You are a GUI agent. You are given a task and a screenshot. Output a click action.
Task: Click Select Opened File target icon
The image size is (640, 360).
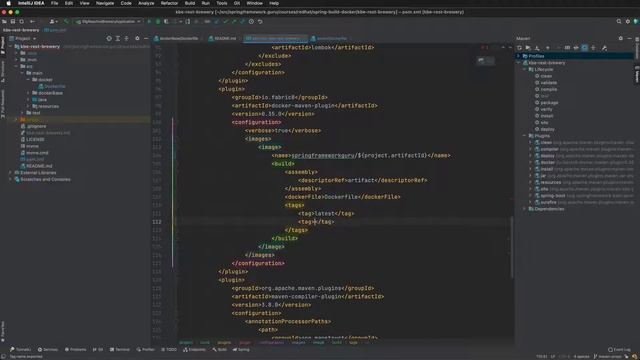click(109, 38)
